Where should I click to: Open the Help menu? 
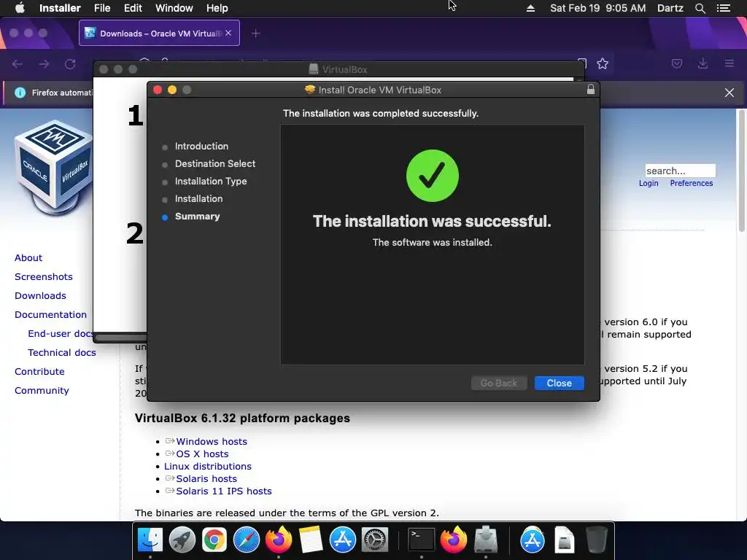point(217,8)
